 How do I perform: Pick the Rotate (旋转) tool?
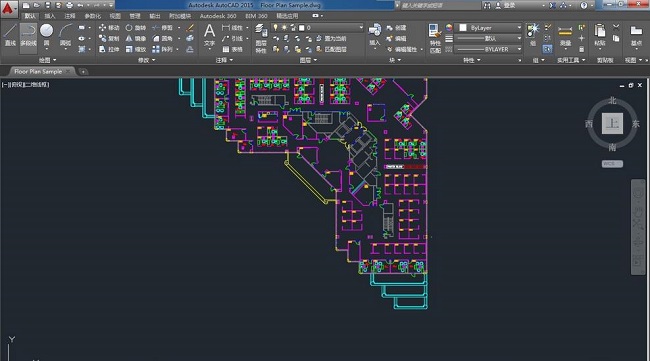pyautogui.click(x=136, y=28)
